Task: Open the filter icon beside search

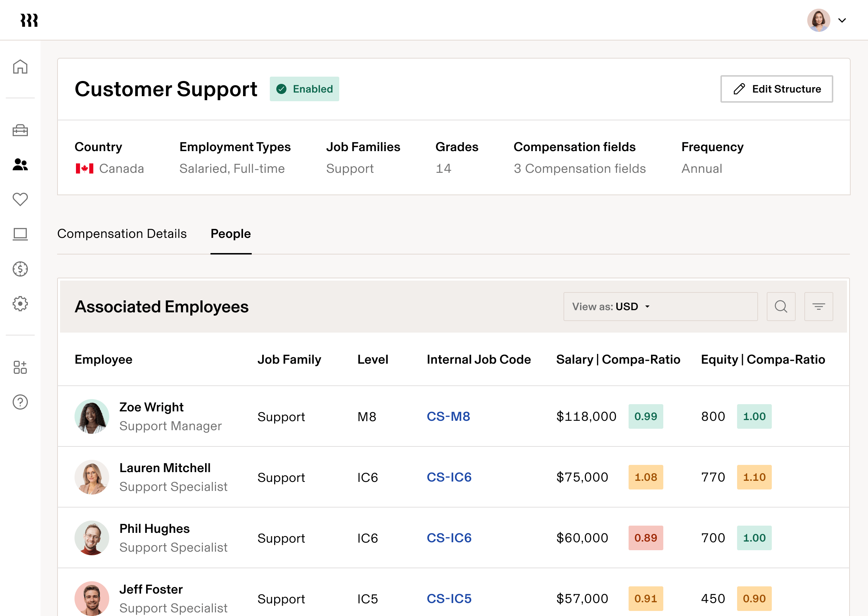Action: click(x=818, y=307)
